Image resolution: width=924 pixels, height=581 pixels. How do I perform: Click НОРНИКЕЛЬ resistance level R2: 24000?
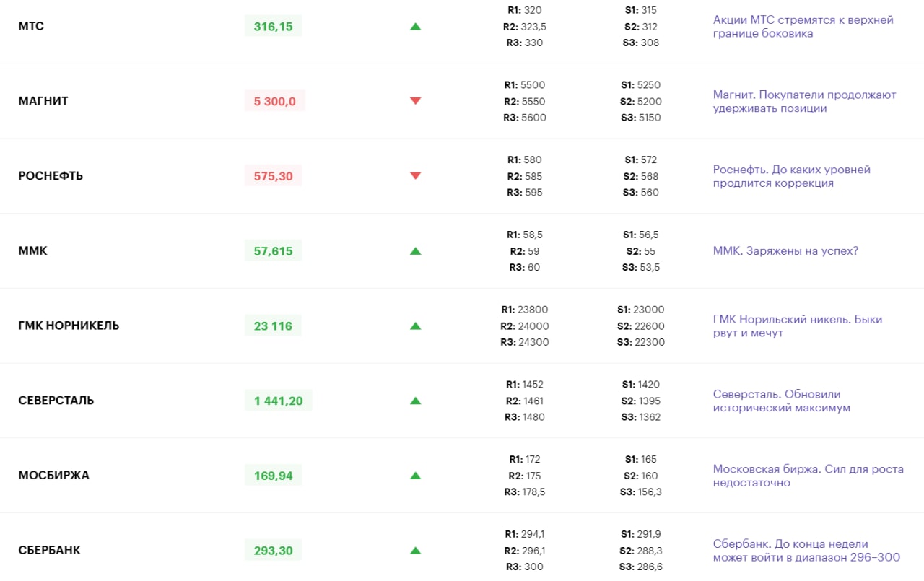(525, 326)
